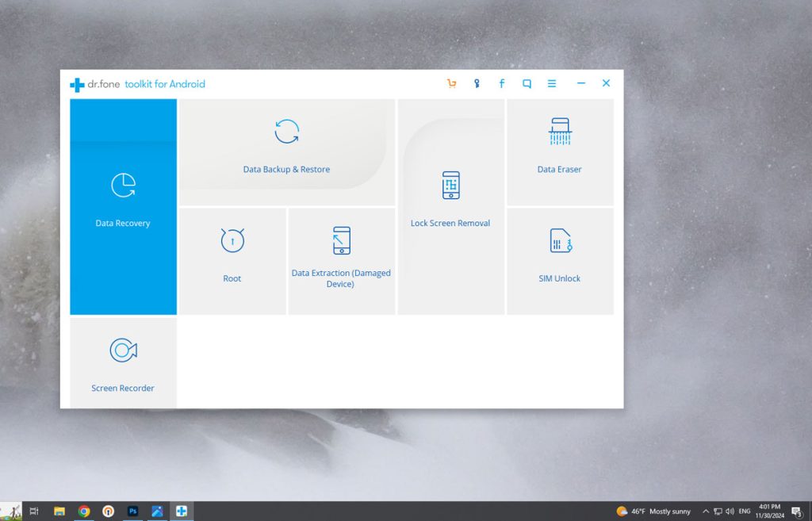Open Lock Screen Removal
812x521 pixels.
[x=450, y=206]
